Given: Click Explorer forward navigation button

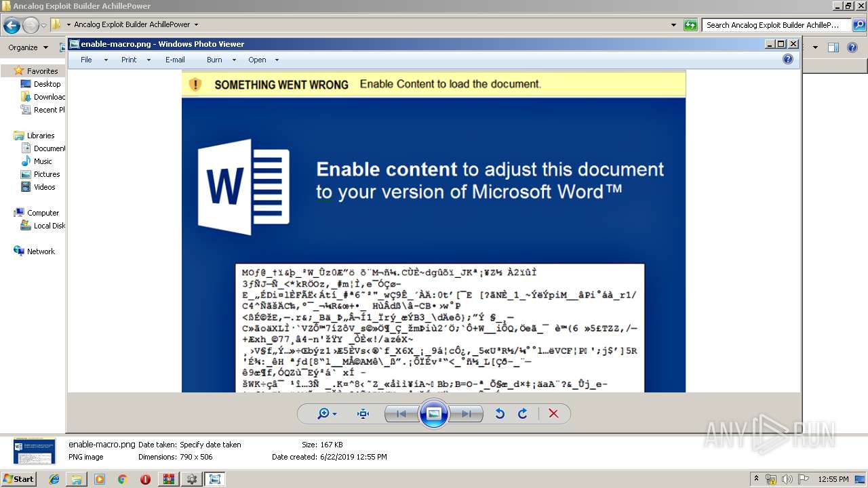Looking at the screenshot, I should 31,26.
